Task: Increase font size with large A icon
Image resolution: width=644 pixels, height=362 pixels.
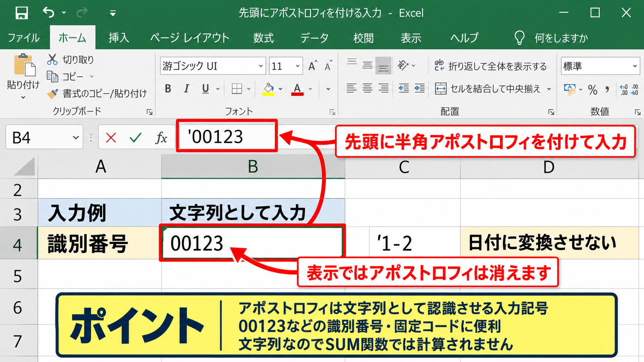Action: click(313, 66)
